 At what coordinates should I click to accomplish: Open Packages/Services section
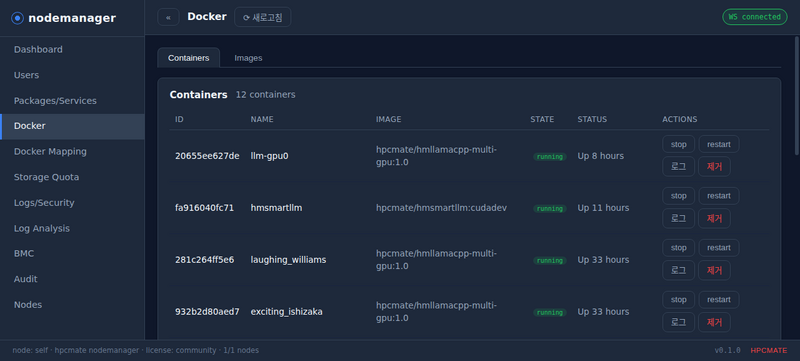(72, 100)
